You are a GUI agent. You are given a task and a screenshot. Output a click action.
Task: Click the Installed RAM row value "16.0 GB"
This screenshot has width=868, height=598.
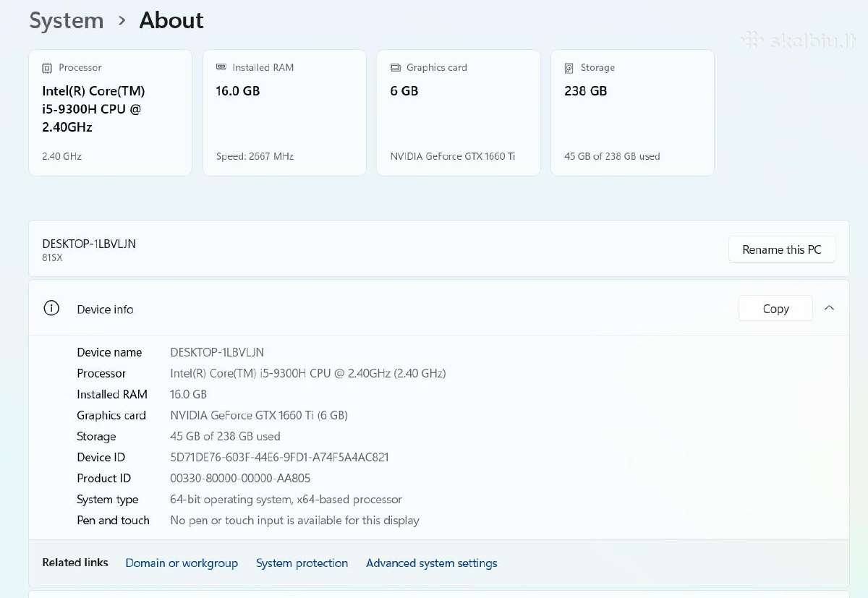(x=189, y=394)
